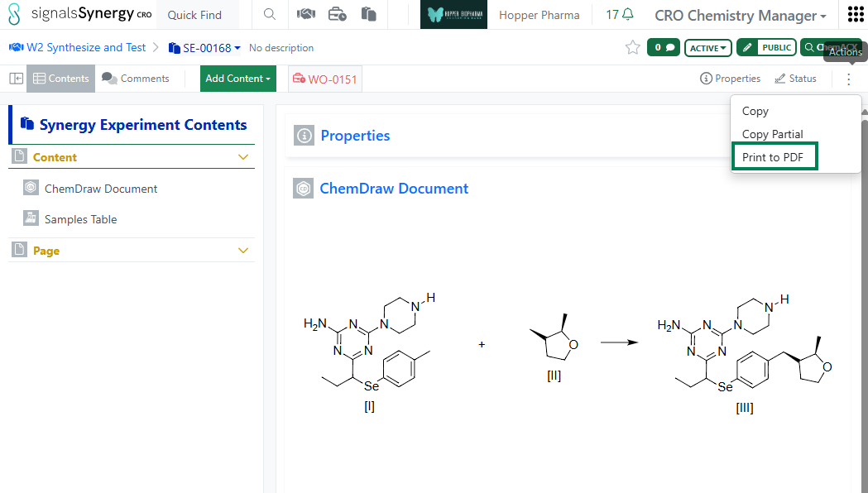This screenshot has width=868, height=493.
Task: Click the Properties section info icon
Action: (x=304, y=136)
